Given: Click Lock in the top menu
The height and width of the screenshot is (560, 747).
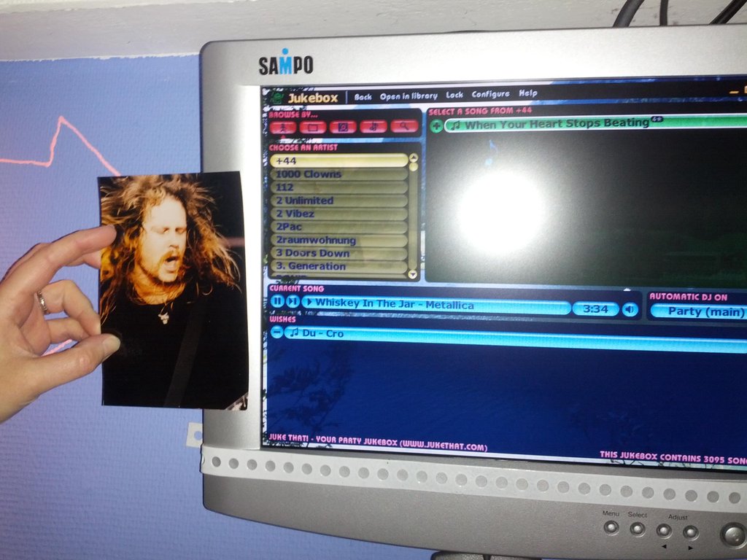Looking at the screenshot, I should tap(454, 95).
